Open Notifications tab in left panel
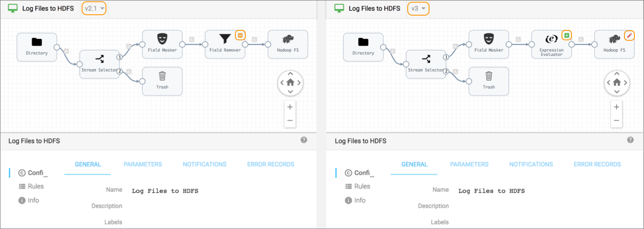The image size is (644, 229). click(x=205, y=164)
